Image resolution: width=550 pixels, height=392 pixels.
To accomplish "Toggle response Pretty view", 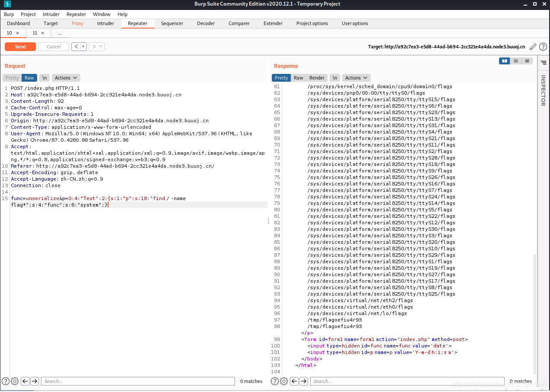I will 281,78.
